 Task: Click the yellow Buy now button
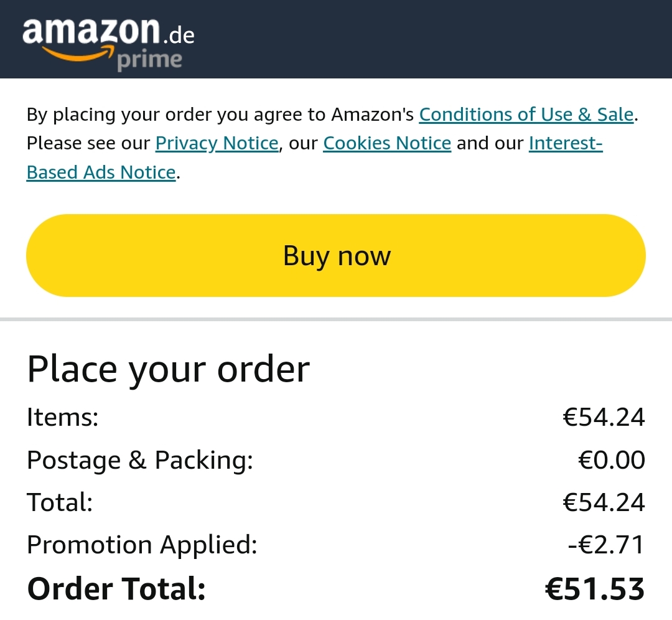tap(336, 256)
